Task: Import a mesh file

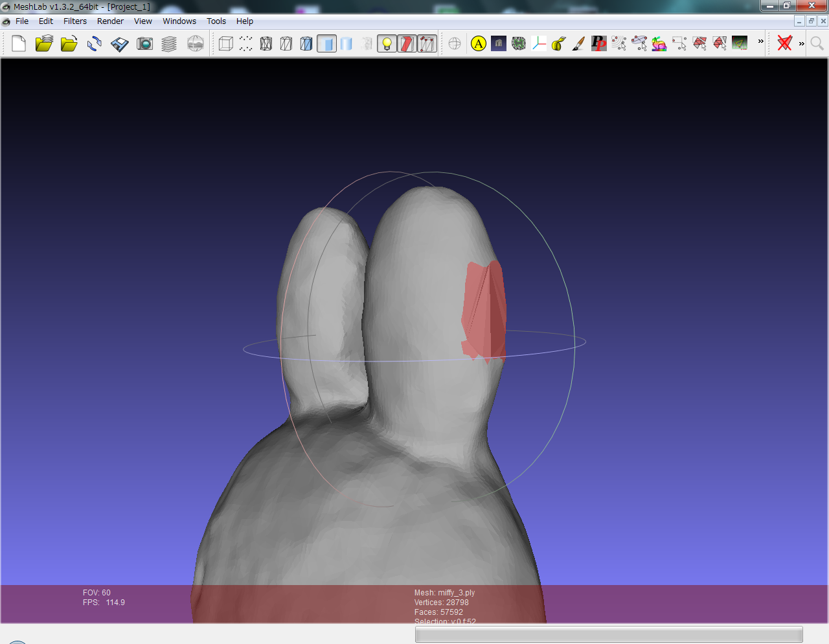Action: click(x=69, y=43)
